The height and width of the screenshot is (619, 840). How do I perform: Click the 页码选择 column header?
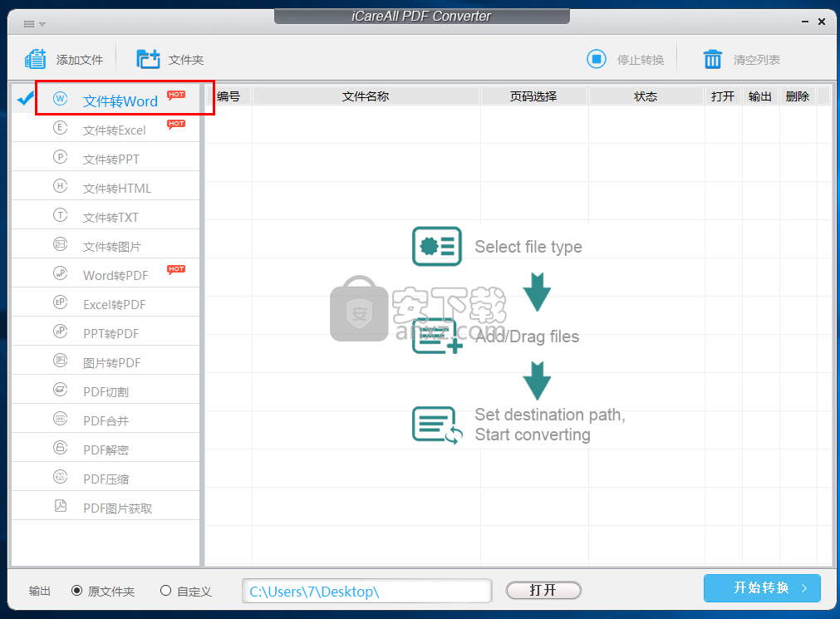pos(533,96)
